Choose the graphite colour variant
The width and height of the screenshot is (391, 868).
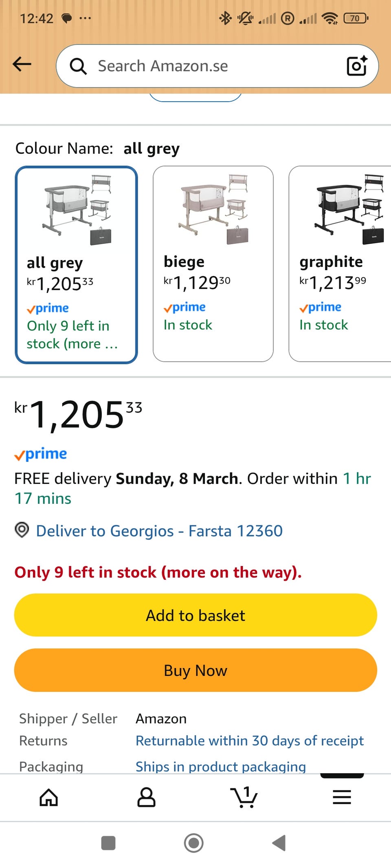tap(339, 264)
